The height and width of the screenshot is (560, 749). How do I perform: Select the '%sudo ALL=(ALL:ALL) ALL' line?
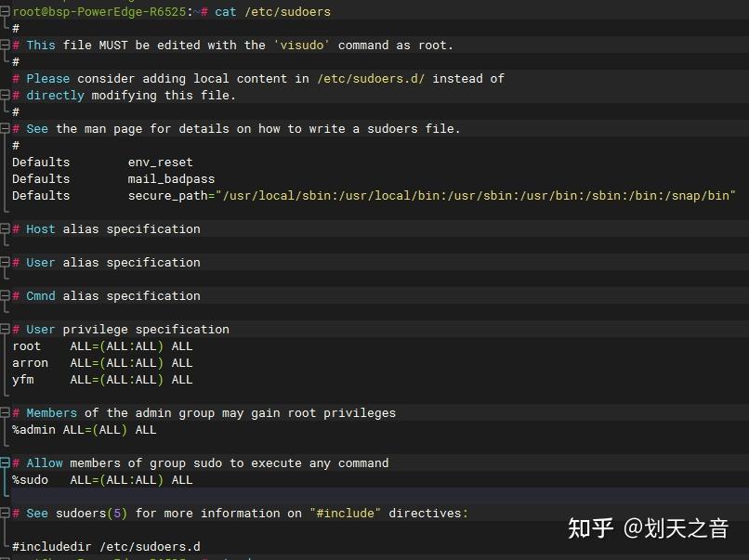click(x=102, y=479)
